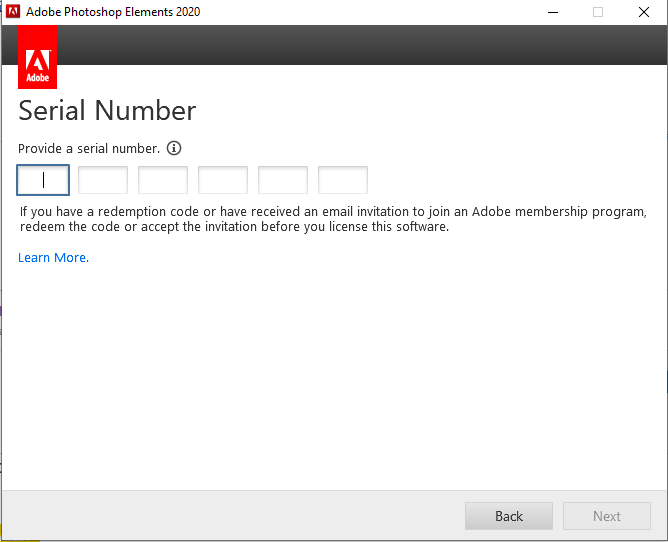Click the sixth serial number field
Screen dimensions: 668x542
click(x=343, y=180)
